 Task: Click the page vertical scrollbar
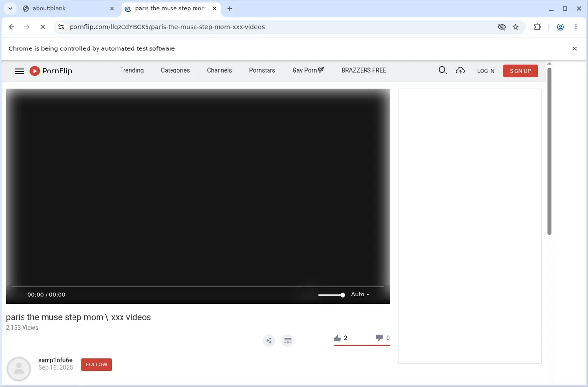click(x=549, y=151)
